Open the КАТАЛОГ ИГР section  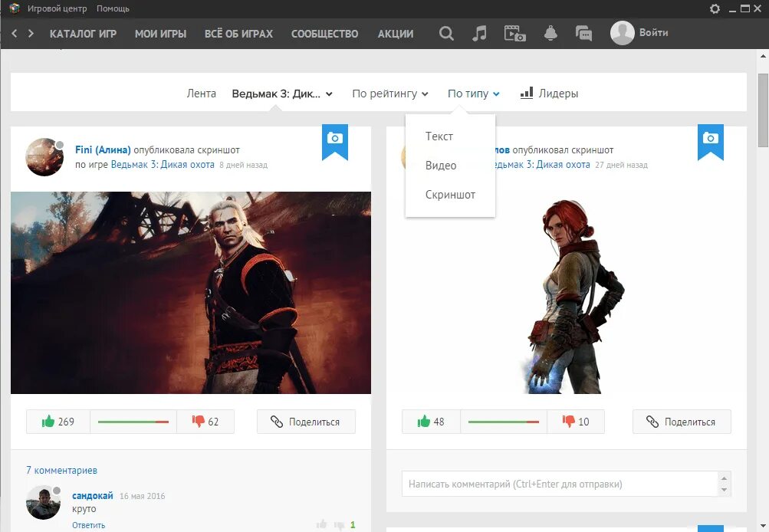click(83, 34)
